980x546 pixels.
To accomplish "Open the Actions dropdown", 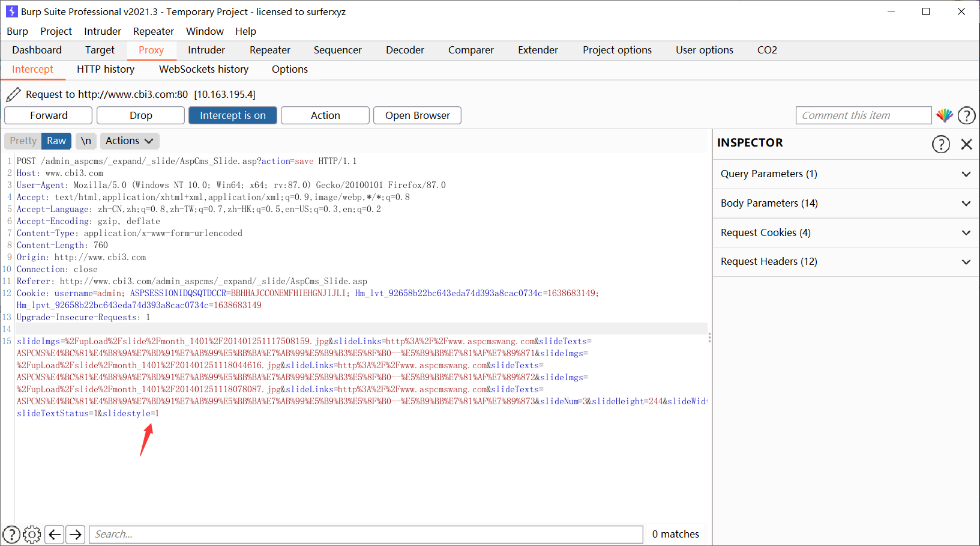I will point(129,141).
